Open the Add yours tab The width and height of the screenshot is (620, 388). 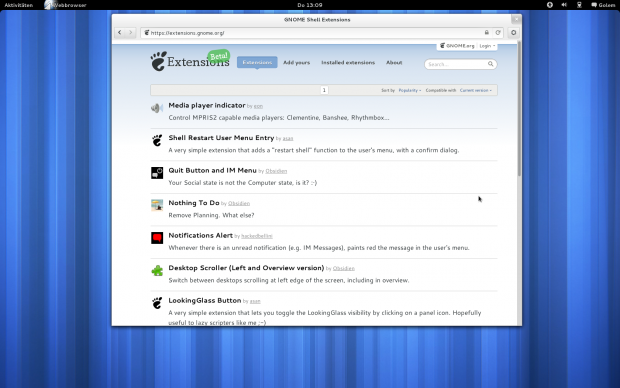tap(297, 62)
